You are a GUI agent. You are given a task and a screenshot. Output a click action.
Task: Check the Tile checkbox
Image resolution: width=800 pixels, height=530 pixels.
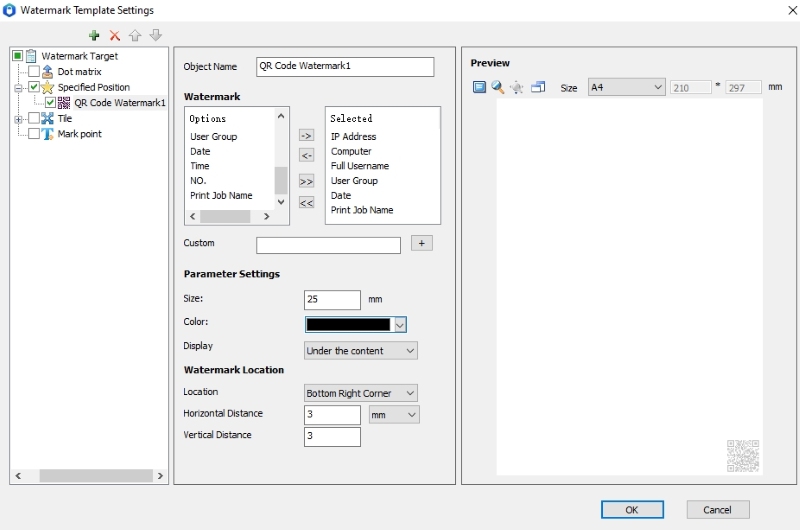pos(34,118)
